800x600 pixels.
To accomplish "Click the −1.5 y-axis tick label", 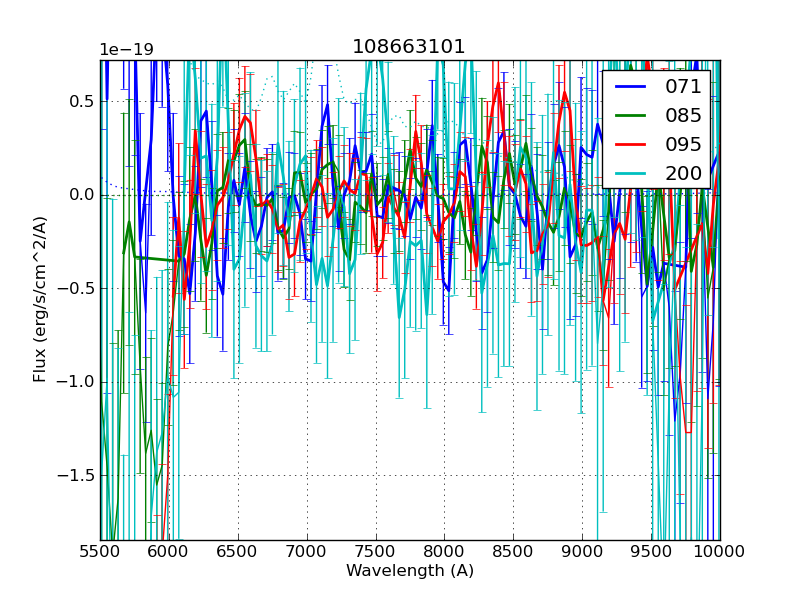I will [76, 475].
